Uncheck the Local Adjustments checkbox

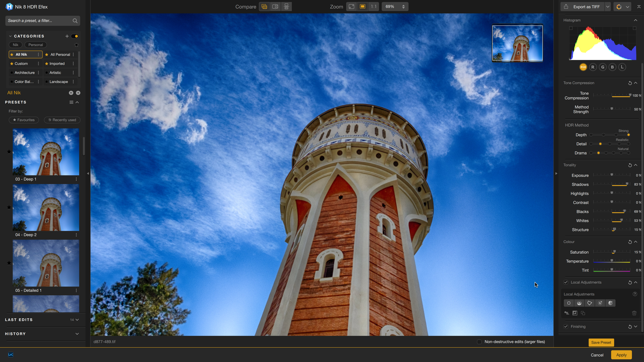point(566,282)
